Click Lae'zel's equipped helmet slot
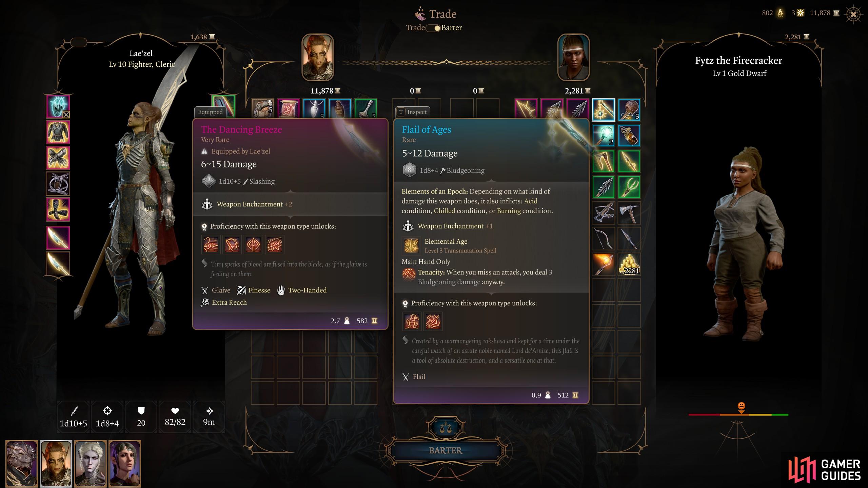868x488 pixels. coord(58,106)
